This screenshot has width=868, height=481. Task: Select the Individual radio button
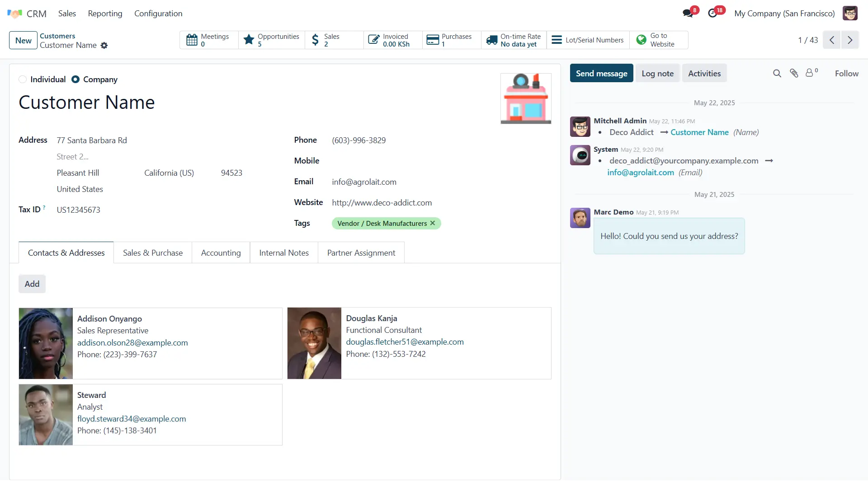pyautogui.click(x=23, y=79)
